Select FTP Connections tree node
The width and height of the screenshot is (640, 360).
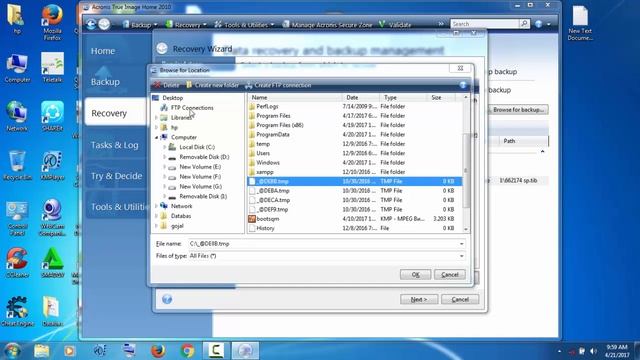tap(192, 108)
